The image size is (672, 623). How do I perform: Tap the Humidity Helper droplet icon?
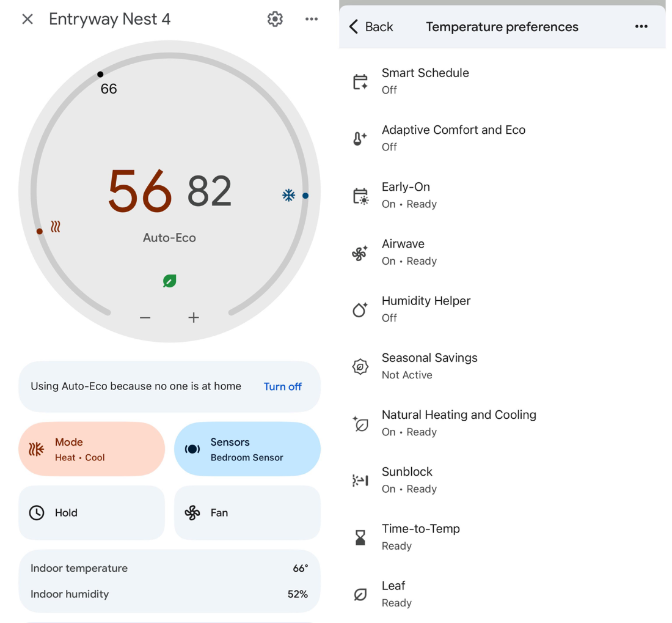(360, 309)
